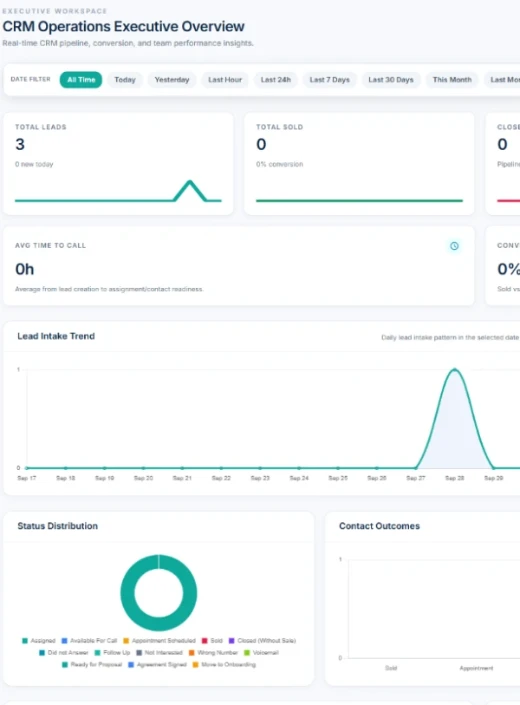The image size is (520, 705).
Task: Click the Lead Intake Trend heading
Action: [56, 336]
